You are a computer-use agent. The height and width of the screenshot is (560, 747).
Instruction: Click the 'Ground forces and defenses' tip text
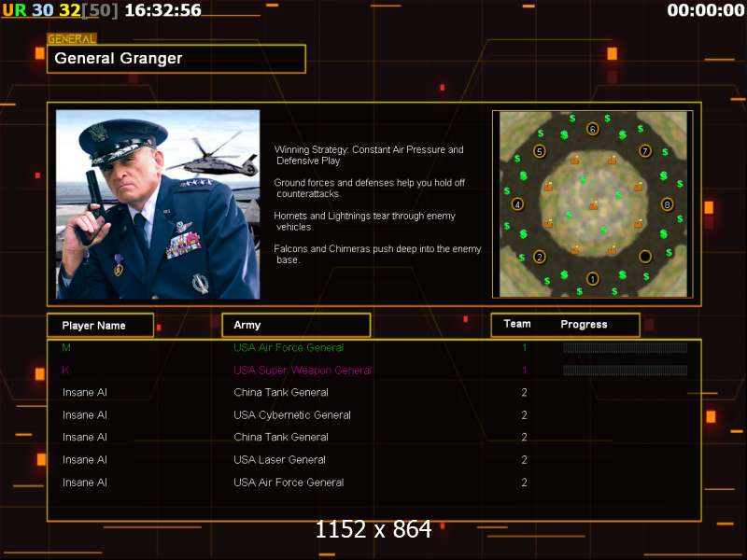[369, 189]
